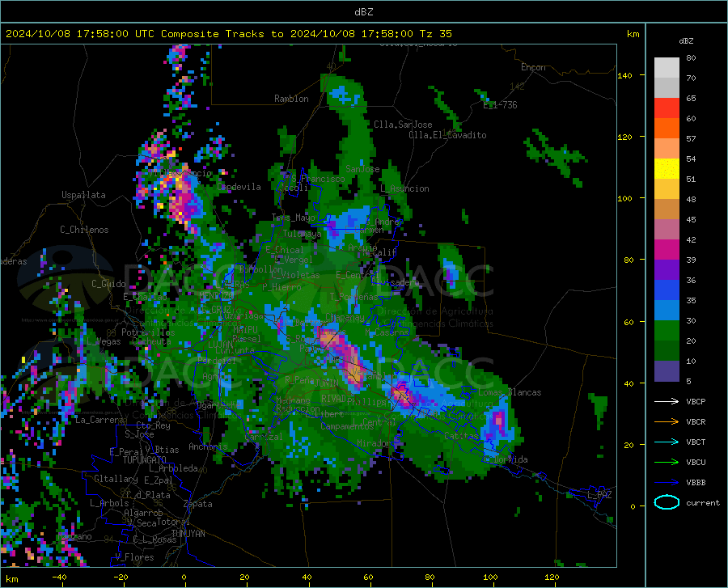728x588 pixels.
Task: Click the L_PAZ place label
Action: click(599, 495)
